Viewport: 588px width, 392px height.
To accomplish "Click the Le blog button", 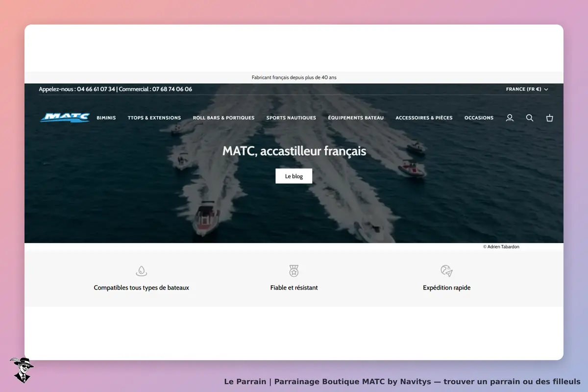I will (294, 176).
